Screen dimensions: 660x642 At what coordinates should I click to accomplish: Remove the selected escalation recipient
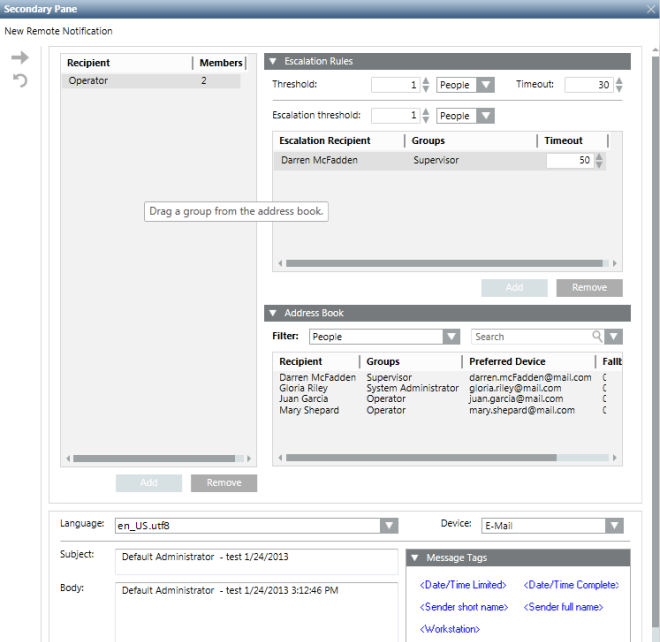tap(589, 288)
